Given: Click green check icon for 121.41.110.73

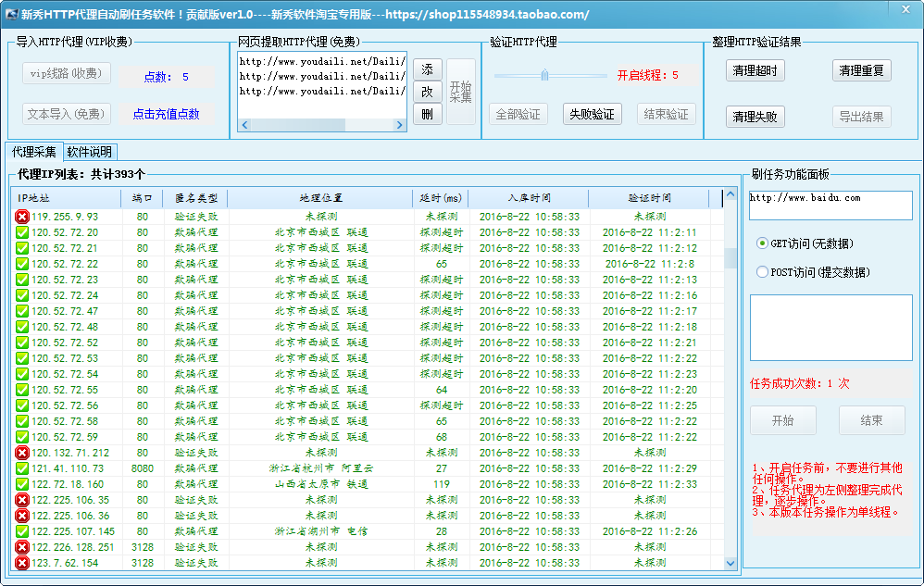Looking at the screenshot, I should click(x=22, y=468).
